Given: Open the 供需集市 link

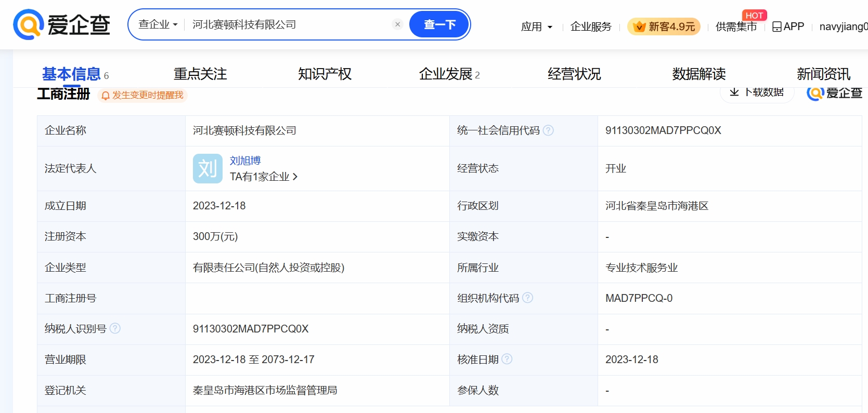Looking at the screenshot, I should tap(736, 26).
